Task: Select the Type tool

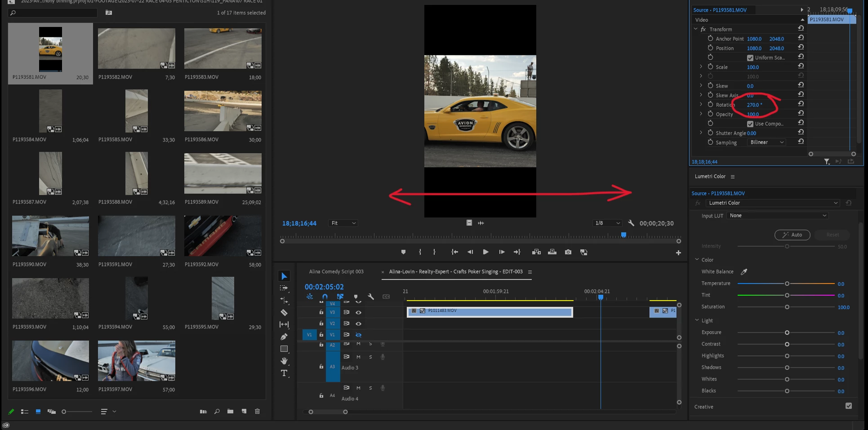Action: pos(284,373)
